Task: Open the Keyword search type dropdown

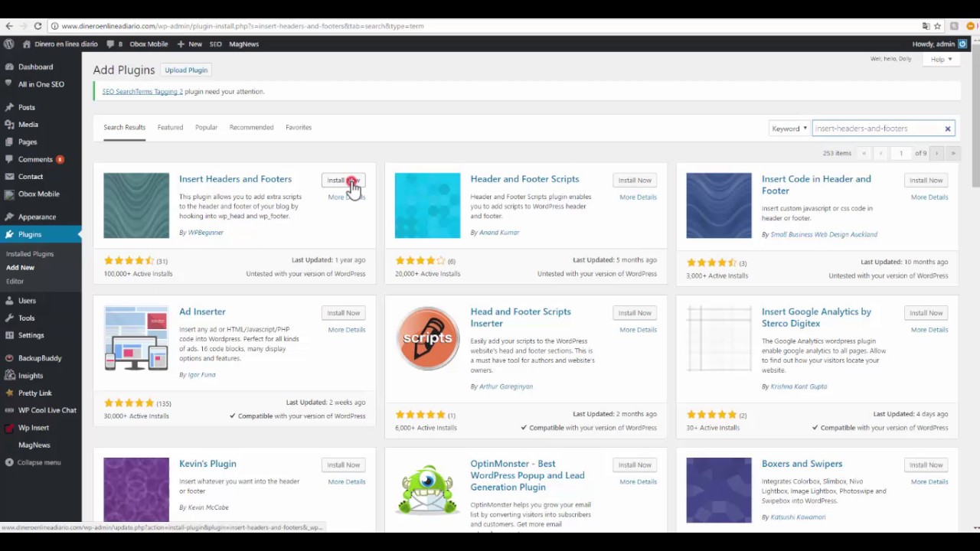Action: point(789,129)
